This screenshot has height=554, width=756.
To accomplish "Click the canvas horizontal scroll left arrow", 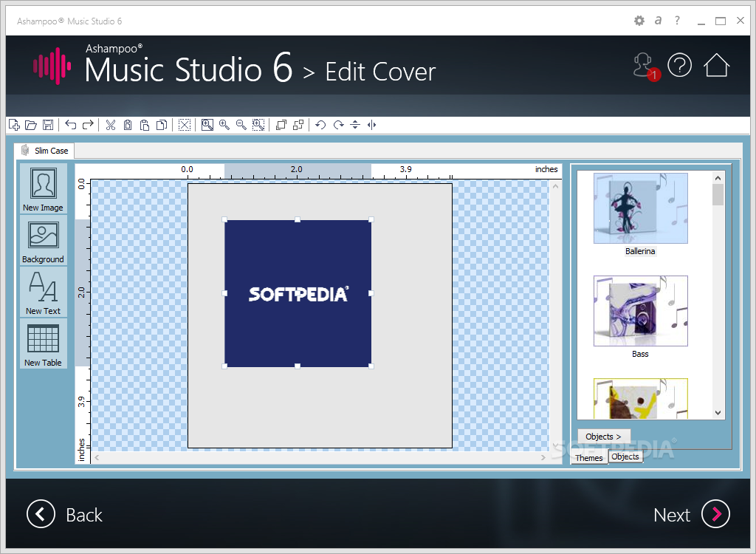I will (x=97, y=457).
